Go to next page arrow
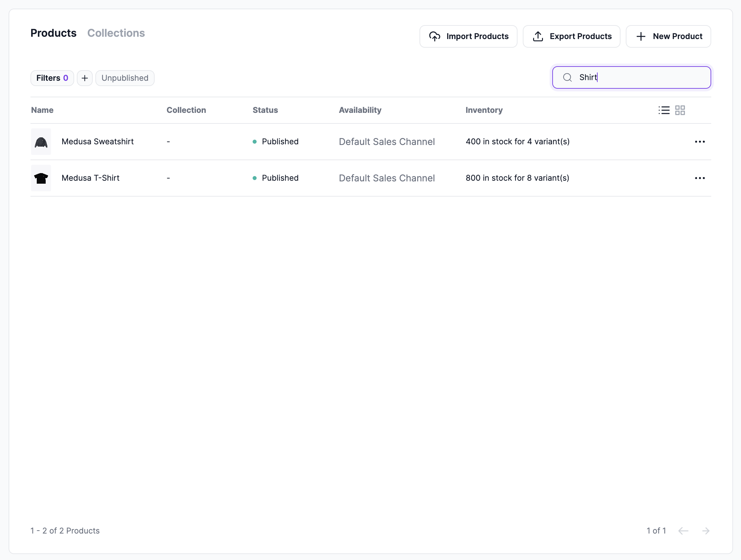The image size is (741, 560). click(706, 531)
